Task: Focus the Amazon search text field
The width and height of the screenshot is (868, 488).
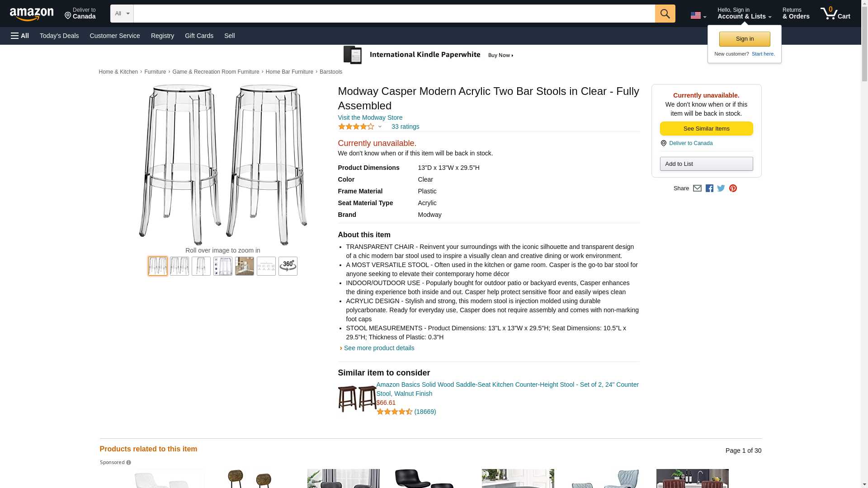Action: tap(394, 14)
